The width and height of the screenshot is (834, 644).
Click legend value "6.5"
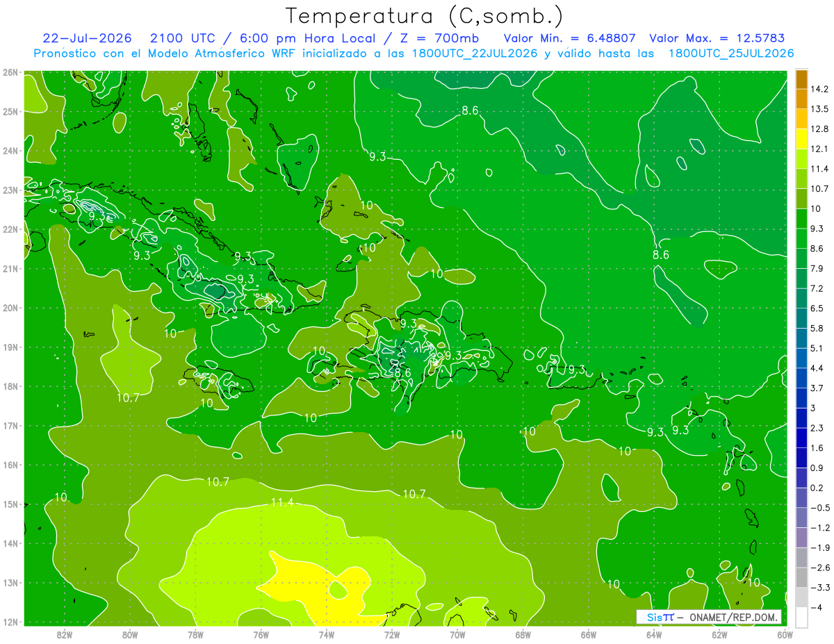pos(817,308)
